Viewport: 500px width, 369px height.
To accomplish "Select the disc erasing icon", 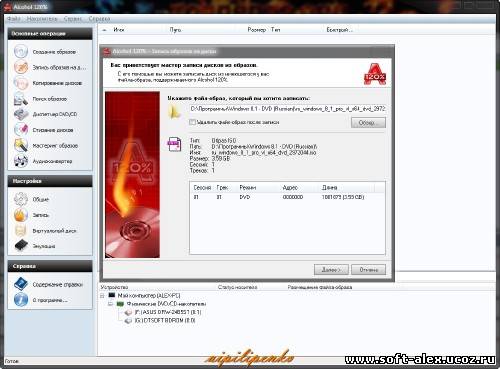I will click(21, 130).
